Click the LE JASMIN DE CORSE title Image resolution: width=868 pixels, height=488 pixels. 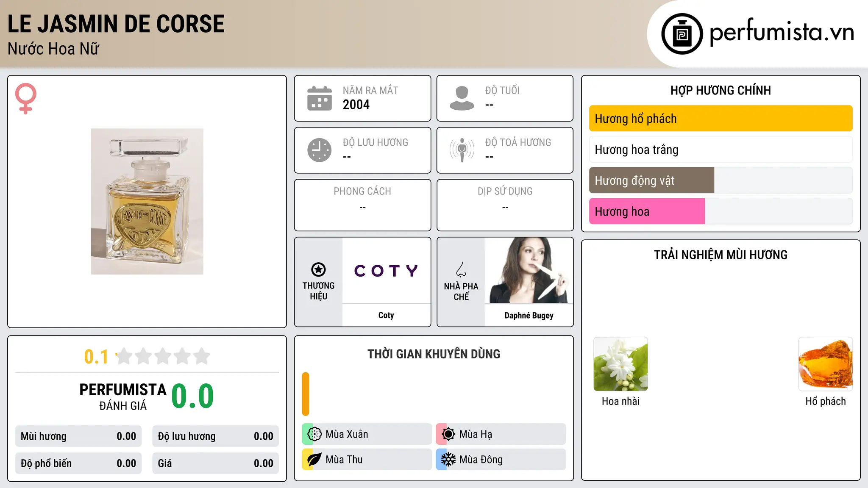[116, 24]
